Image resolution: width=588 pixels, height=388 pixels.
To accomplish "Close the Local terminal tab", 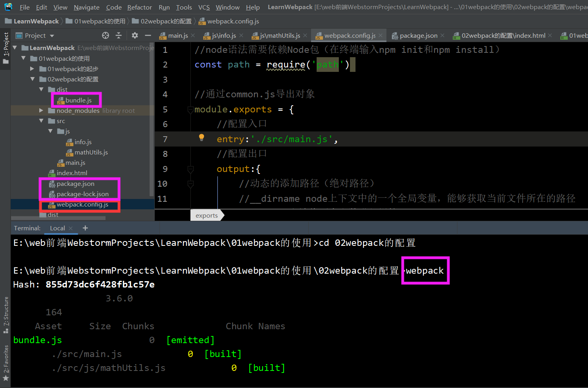I will click(x=71, y=228).
